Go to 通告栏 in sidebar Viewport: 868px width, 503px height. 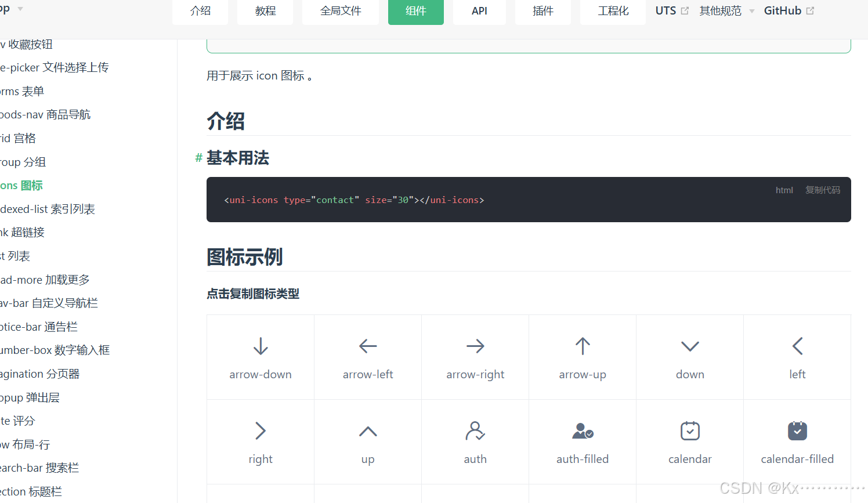pyautogui.click(x=39, y=327)
